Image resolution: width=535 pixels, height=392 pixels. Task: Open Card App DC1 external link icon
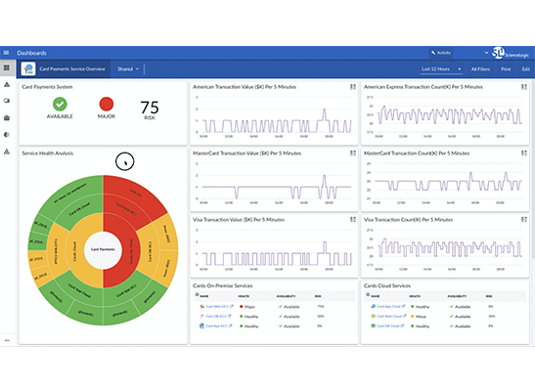230,326
